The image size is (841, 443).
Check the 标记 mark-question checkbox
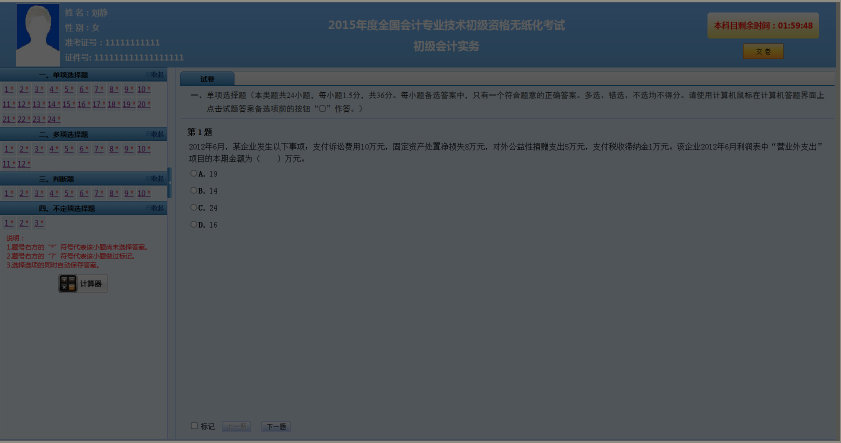[x=194, y=426]
